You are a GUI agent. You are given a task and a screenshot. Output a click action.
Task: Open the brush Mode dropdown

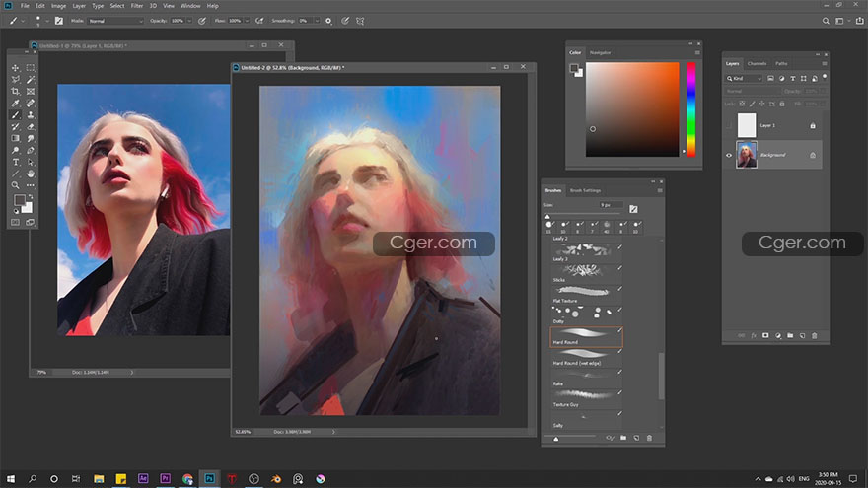[115, 21]
